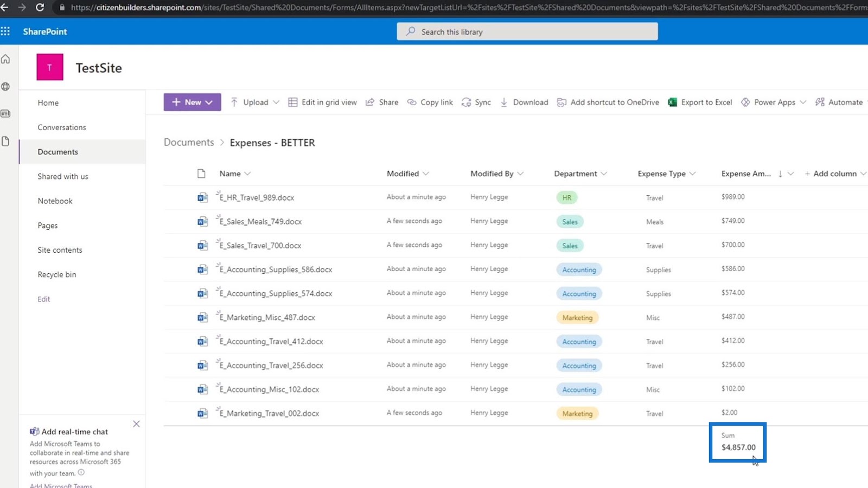Click Edit link under site navigation

44,299
